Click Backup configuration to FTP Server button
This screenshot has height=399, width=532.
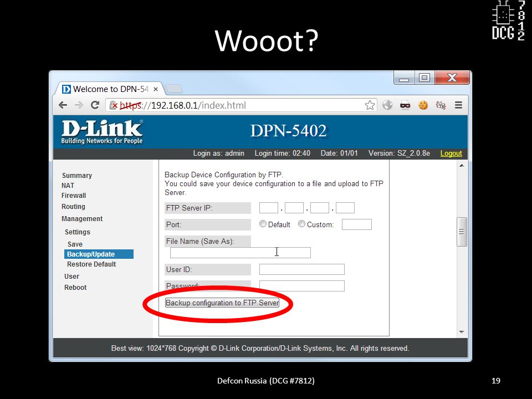pos(222,303)
